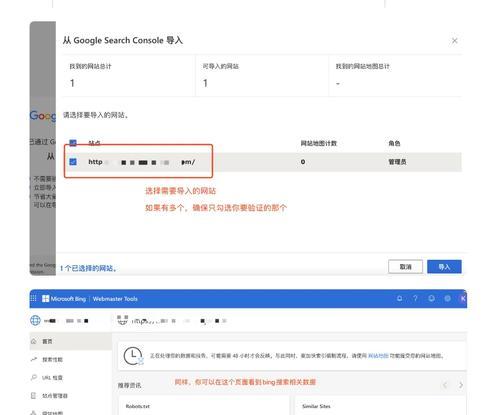
Task: Click the blurred http site URL in the table
Action: tap(141, 162)
